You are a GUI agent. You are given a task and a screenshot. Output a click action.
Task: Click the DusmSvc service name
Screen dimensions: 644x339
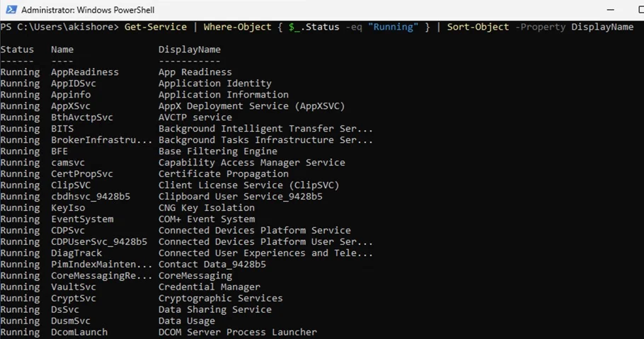[71, 321]
